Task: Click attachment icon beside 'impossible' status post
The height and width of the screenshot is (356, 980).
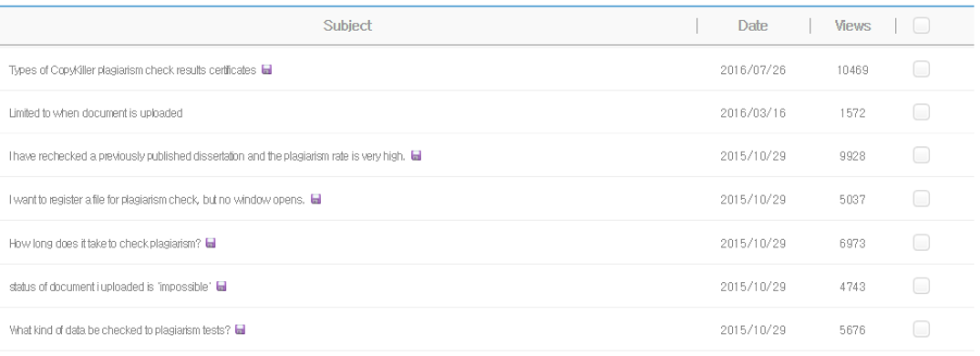Action: click(x=222, y=286)
